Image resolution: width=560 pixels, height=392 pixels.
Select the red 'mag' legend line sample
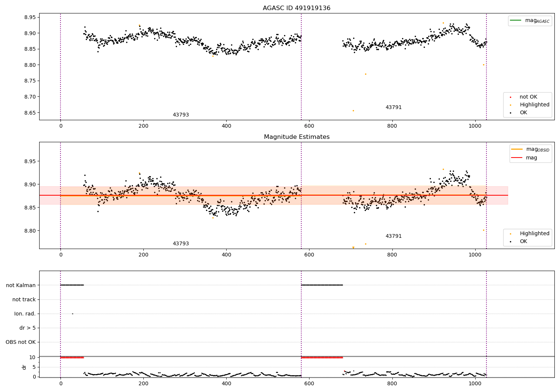[x=517, y=158]
